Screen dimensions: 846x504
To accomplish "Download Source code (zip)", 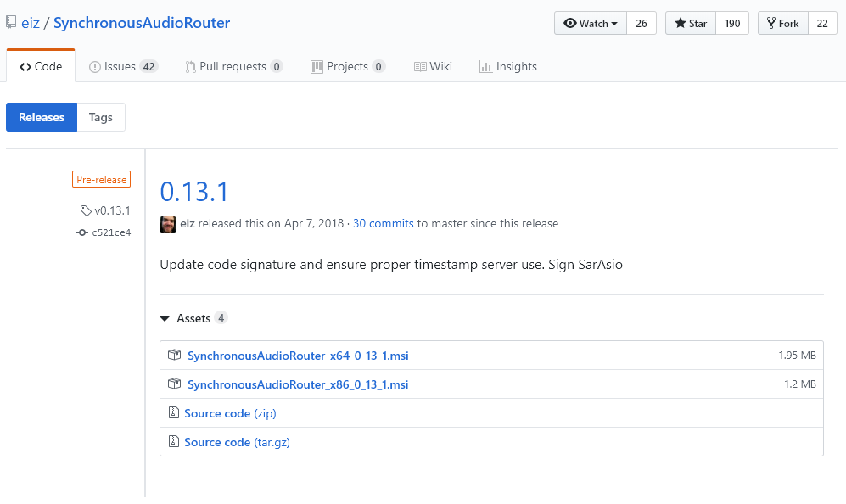I will 230,413.
